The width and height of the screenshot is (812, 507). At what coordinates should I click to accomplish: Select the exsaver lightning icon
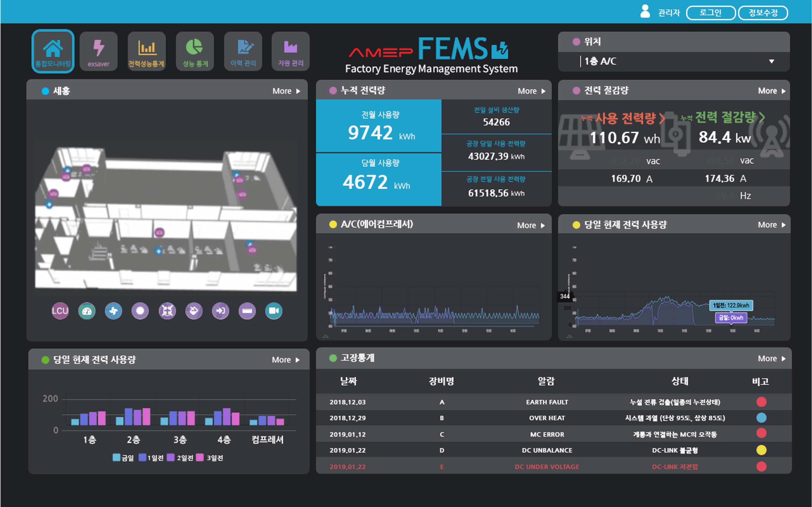(x=99, y=51)
